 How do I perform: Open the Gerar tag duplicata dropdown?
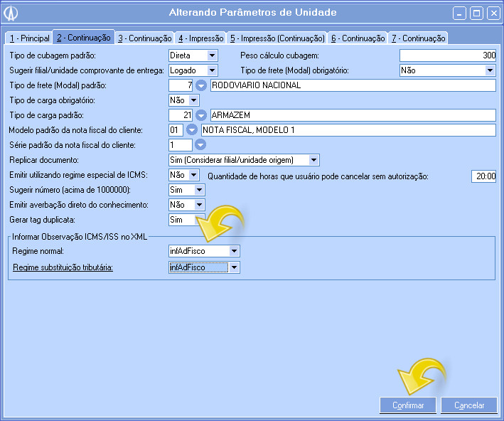tap(199, 220)
